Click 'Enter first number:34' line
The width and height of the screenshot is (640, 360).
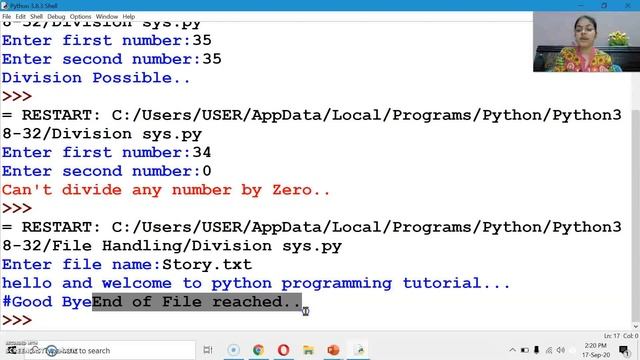(x=107, y=153)
